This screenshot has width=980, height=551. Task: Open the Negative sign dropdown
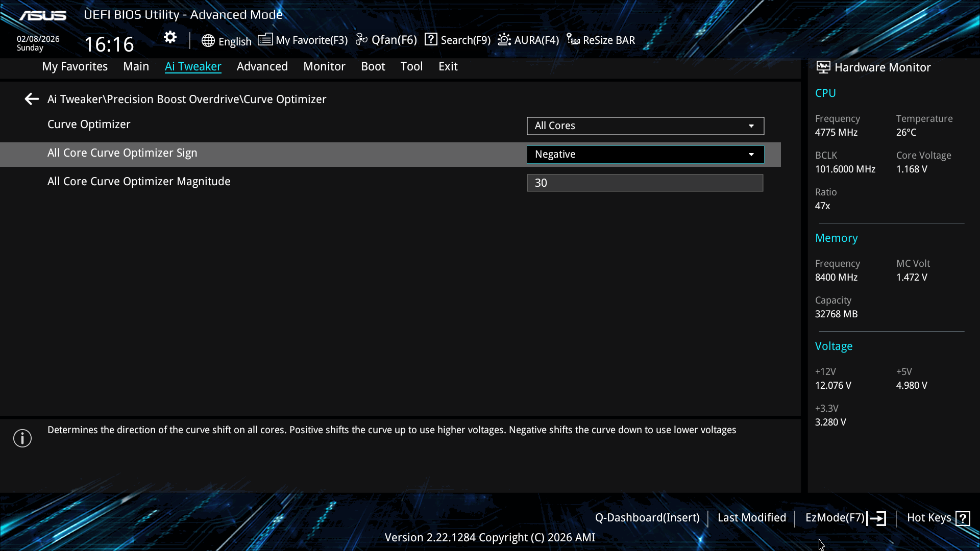click(x=645, y=155)
